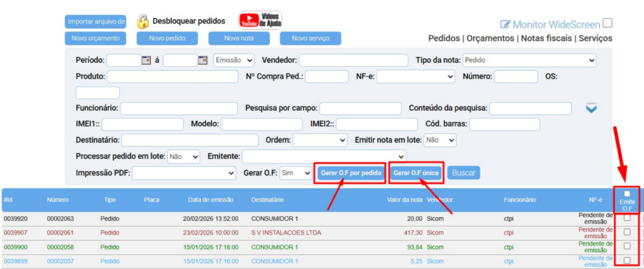
Task: Click the Novo orçamento button
Action: coord(96,38)
